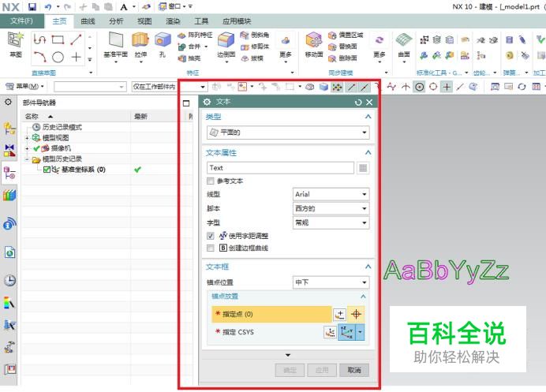Toggle the 参考文本 checkbox

[x=211, y=181]
